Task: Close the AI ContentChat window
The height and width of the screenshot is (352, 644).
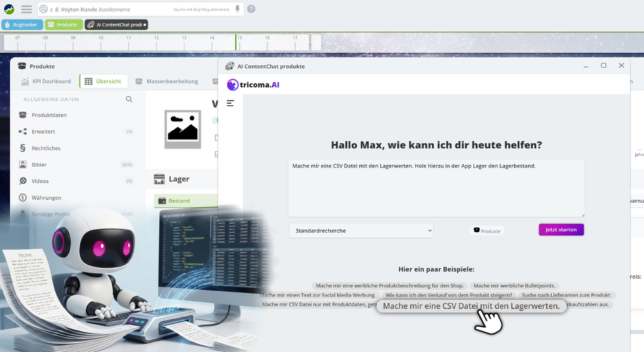Action: pyautogui.click(x=621, y=66)
